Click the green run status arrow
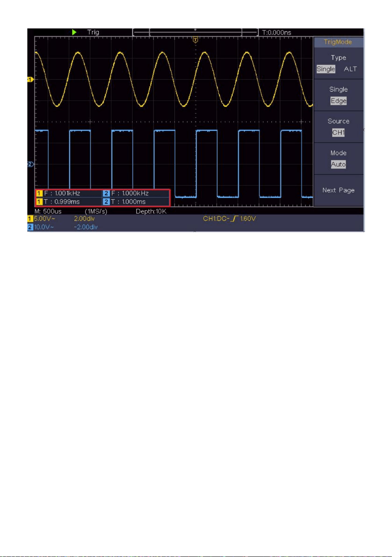Image resolution: width=392 pixels, height=557 pixels. click(x=74, y=32)
